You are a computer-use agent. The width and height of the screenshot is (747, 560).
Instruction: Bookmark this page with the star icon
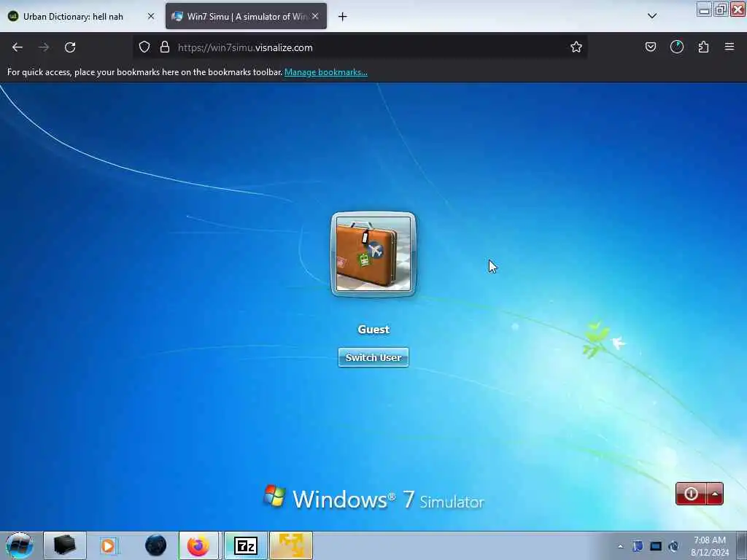[576, 47]
